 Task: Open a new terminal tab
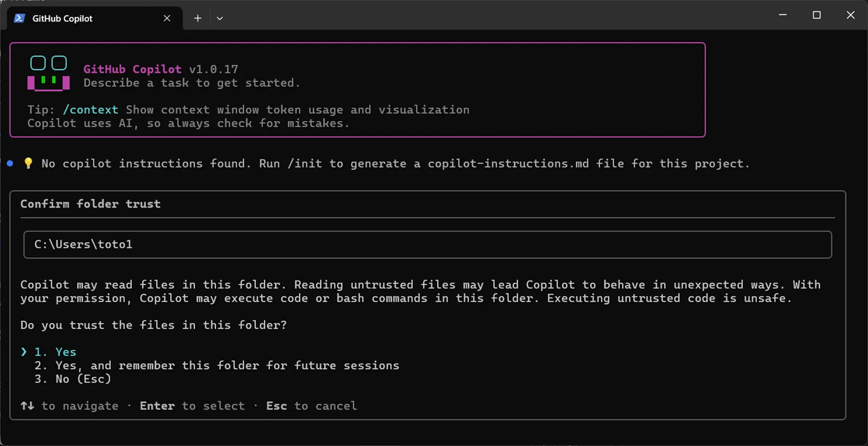point(197,18)
